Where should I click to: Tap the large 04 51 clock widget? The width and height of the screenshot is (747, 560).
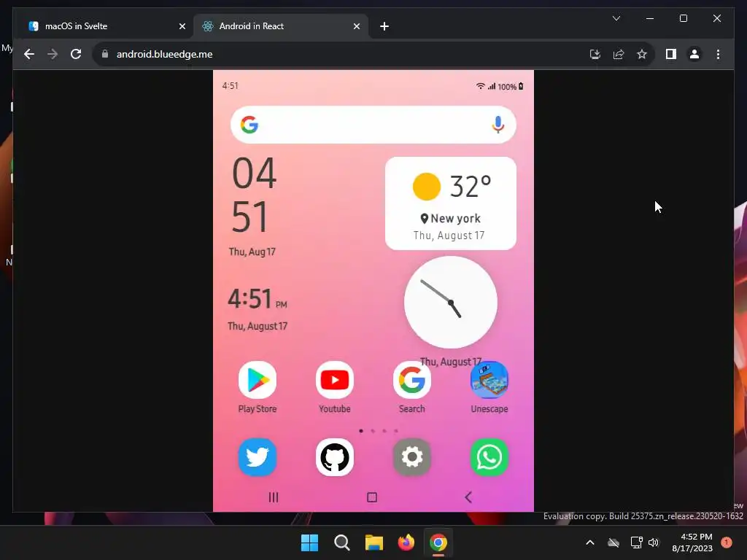click(254, 195)
